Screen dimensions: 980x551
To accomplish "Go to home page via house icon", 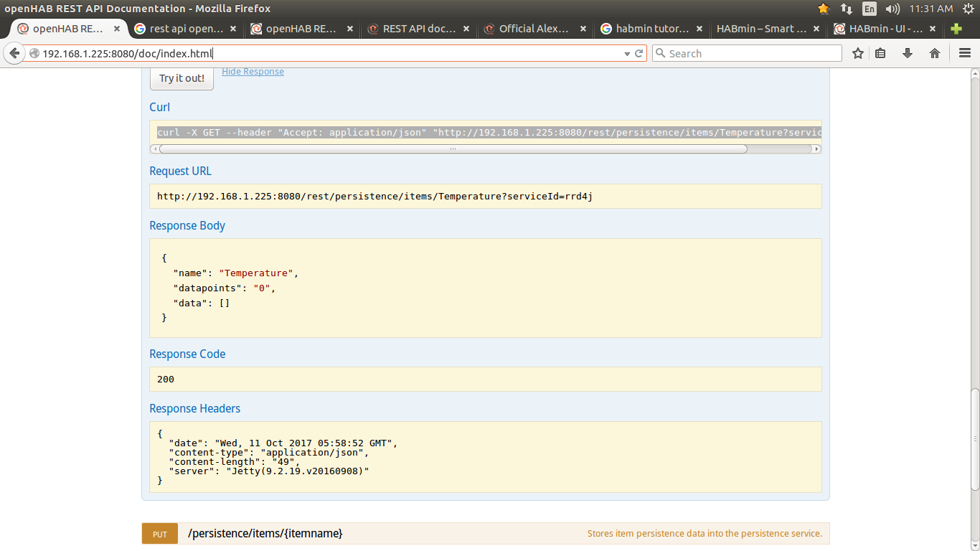I will [x=935, y=54].
